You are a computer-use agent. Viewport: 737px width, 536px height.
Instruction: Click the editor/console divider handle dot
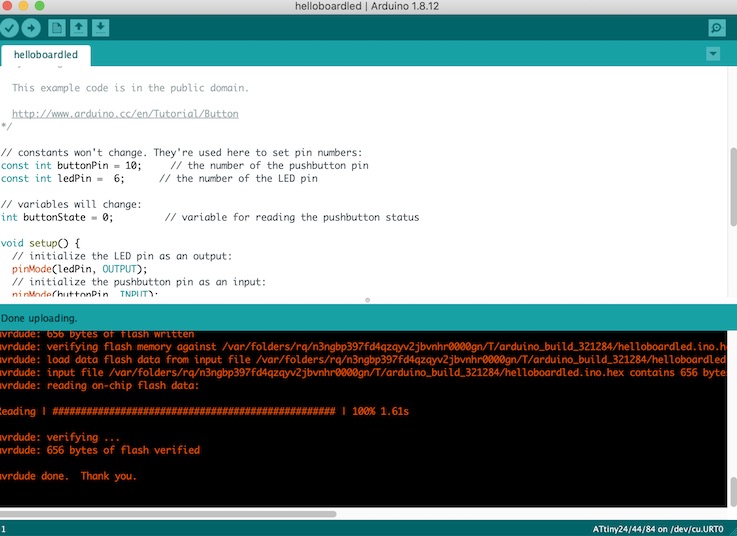(x=368, y=300)
